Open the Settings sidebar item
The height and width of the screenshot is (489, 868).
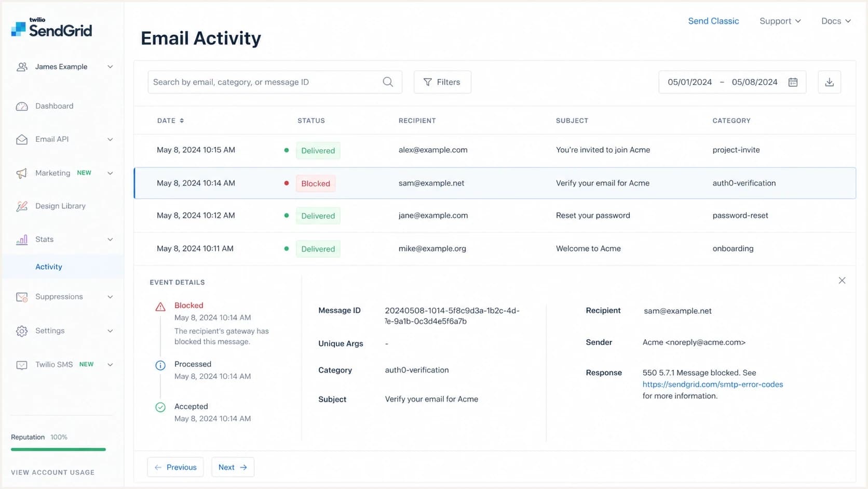[50, 331]
